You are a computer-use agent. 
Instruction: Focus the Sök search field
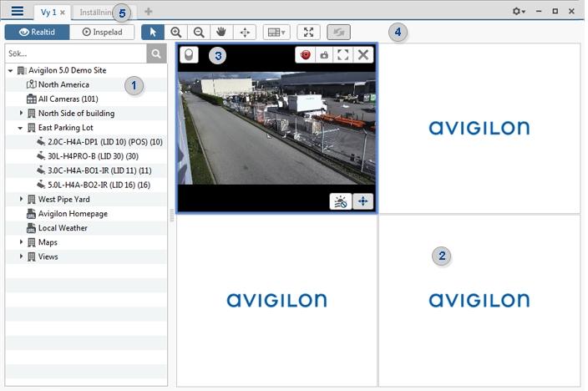click(76, 53)
